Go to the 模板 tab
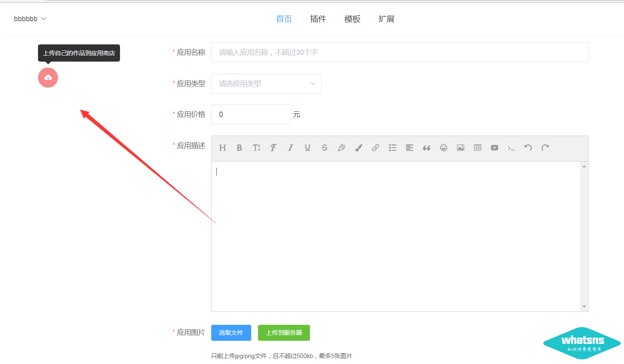This screenshot has height=364, width=624. tap(352, 19)
